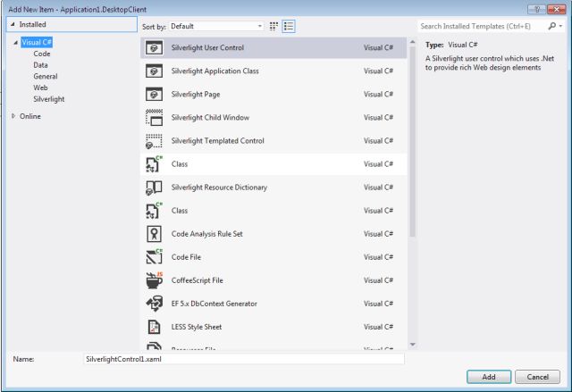Switch to small icons list view

pos(289,26)
